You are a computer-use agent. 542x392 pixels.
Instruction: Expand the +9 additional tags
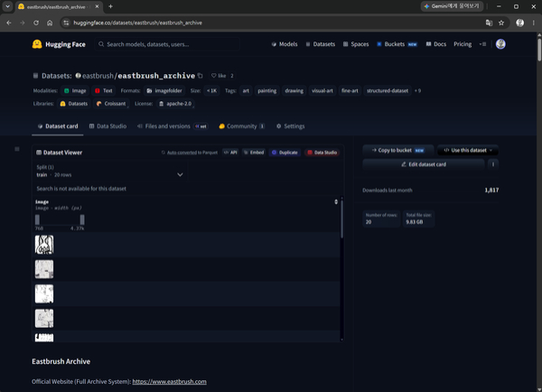(417, 90)
